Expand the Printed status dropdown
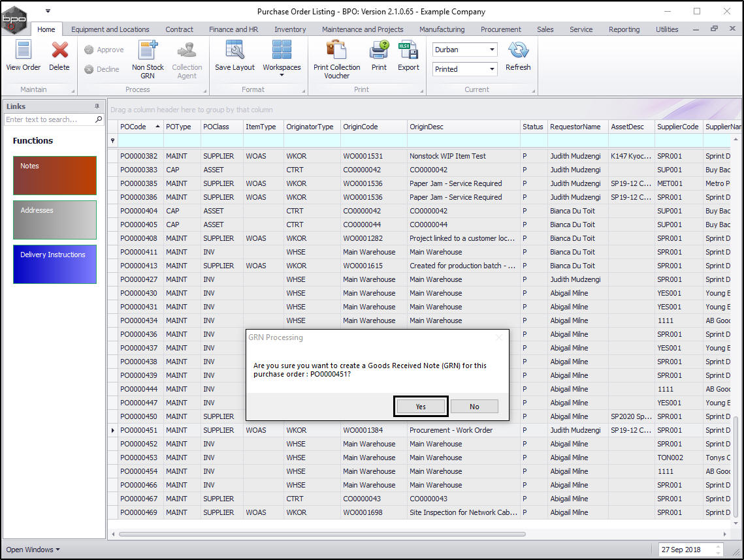The height and width of the screenshot is (560, 744). (x=491, y=69)
